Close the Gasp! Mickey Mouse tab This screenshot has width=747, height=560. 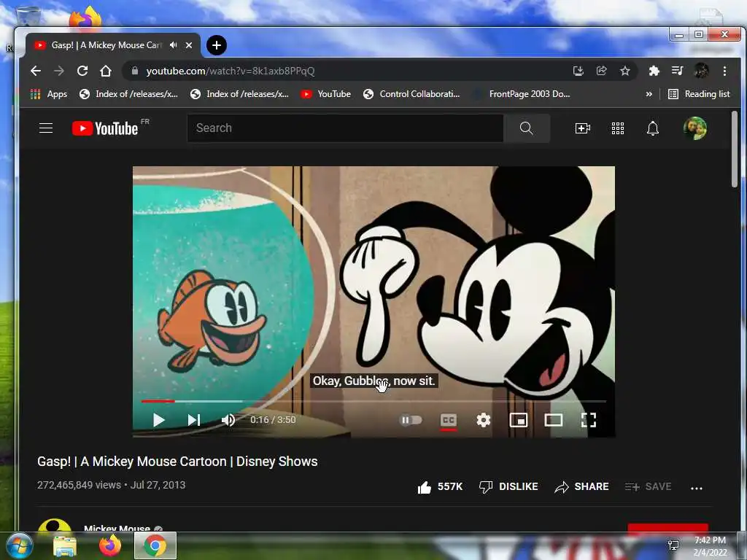point(189,45)
